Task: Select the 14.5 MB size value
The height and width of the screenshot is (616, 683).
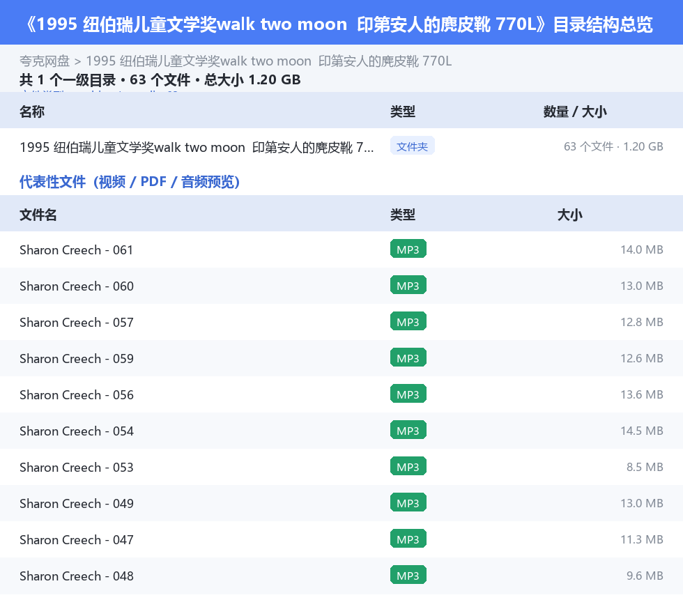Action: (x=642, y=430)
